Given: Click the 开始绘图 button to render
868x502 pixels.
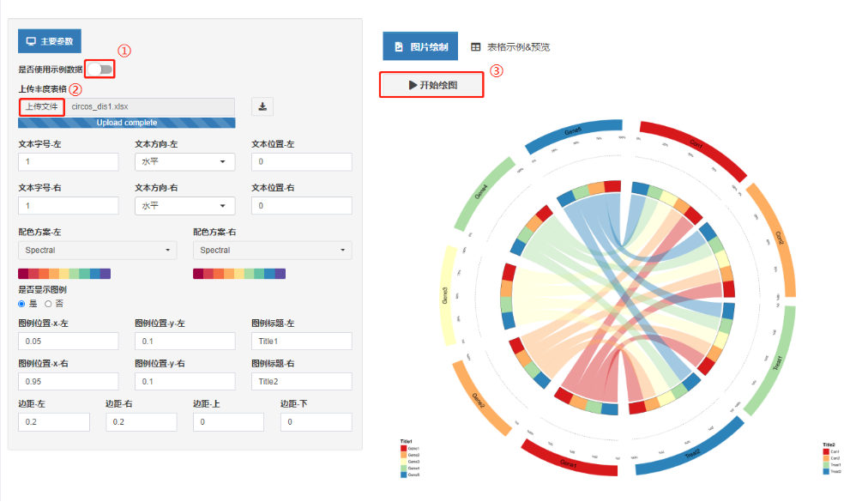Looking at the screenshot, I should [x=431, y=85].
